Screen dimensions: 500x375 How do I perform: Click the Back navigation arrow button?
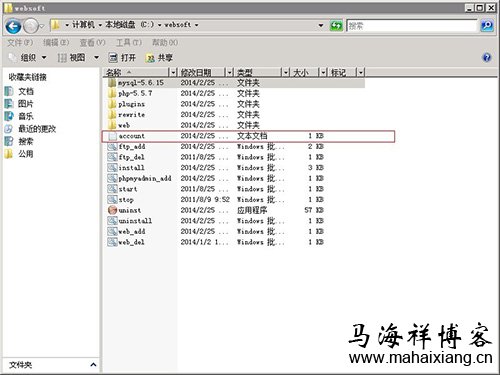[x=13, y=26]
